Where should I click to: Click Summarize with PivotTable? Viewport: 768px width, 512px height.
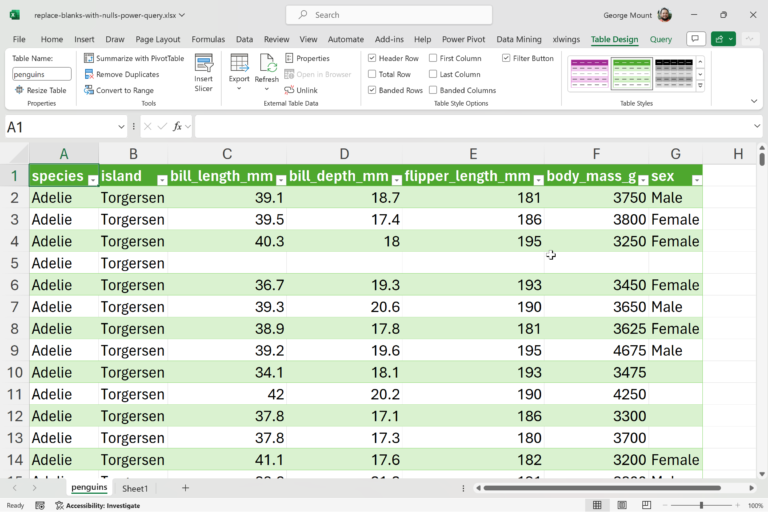click(x=134, y=58)
